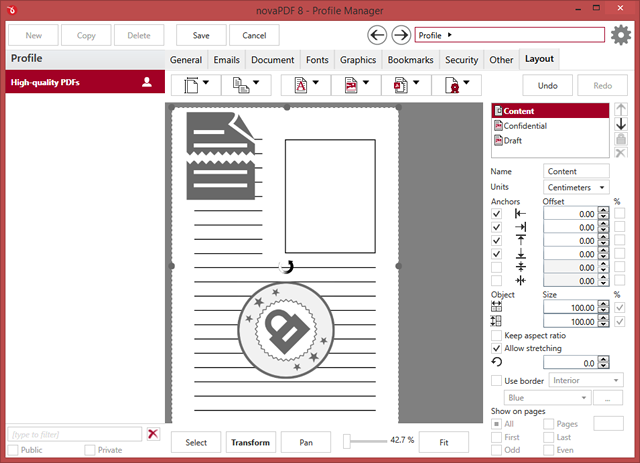
Task: Disable Allow stretching
Action: pos(496,348)
